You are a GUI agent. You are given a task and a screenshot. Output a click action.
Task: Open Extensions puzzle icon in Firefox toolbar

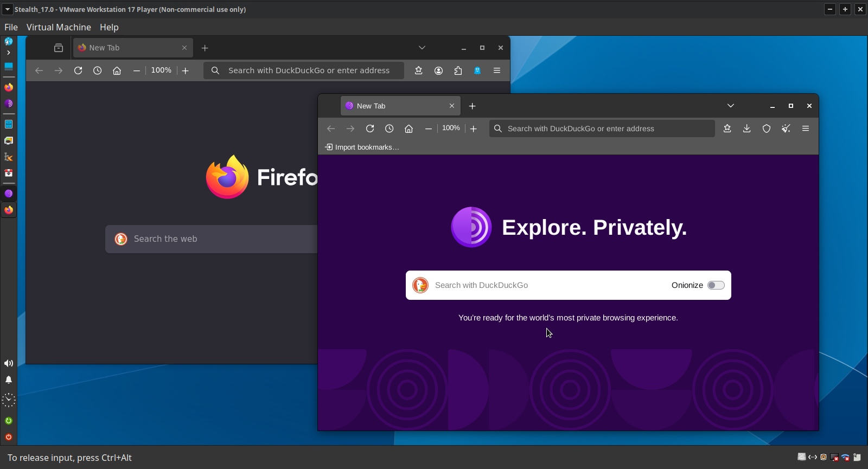pos(458,70)
